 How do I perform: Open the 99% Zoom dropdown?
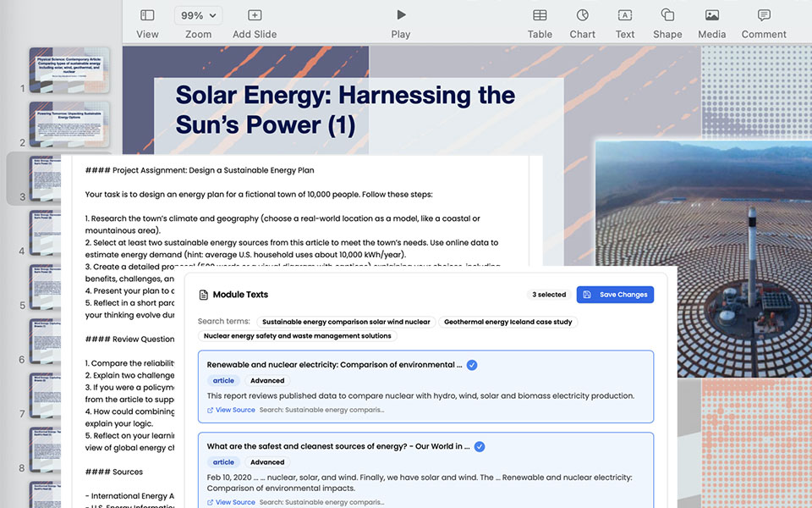[x=199, y=15]
